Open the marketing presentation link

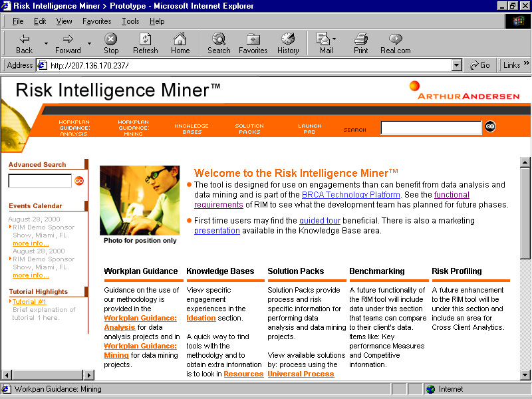[x=217, y=231]
